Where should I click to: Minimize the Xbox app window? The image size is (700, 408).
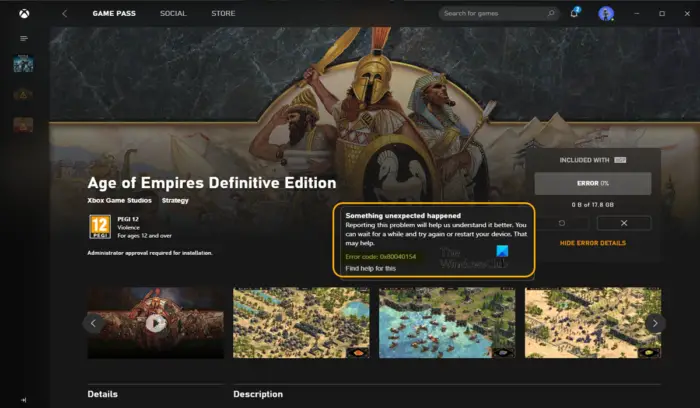(x=637, y=13)
